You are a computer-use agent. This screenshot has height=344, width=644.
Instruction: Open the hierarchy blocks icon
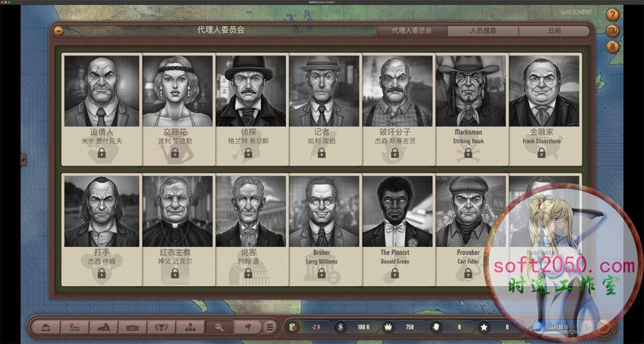189,327
